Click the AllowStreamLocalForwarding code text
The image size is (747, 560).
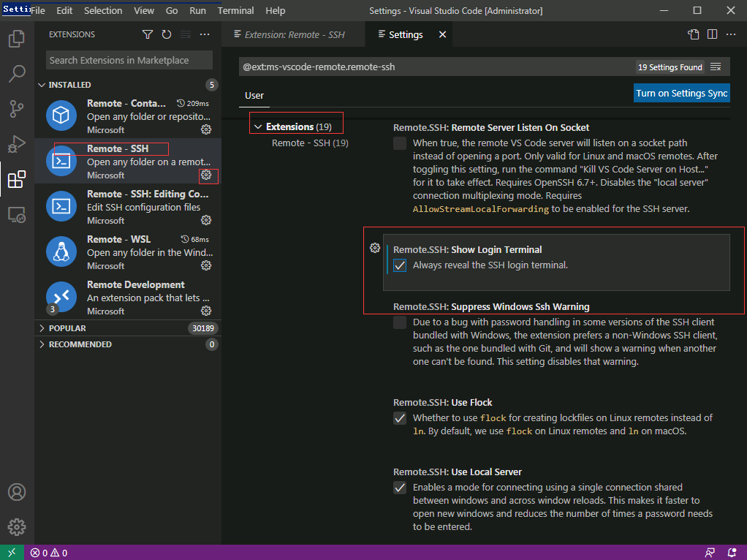coord(481,209)
